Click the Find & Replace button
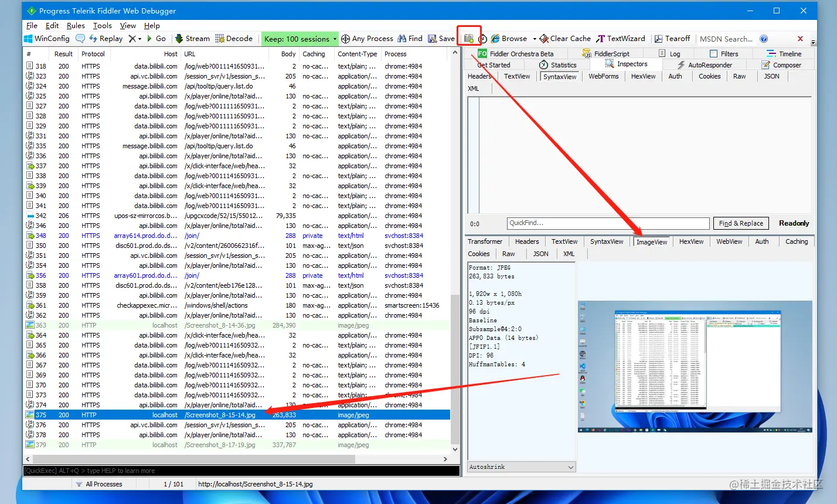Screen dimensions: 837x504 coord(741,223)
